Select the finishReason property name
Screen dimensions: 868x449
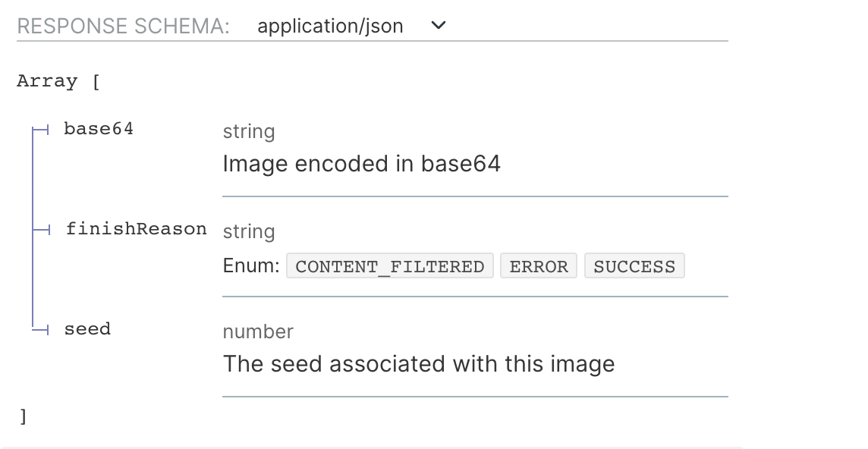pyautogui.click(x=136, y=229)
